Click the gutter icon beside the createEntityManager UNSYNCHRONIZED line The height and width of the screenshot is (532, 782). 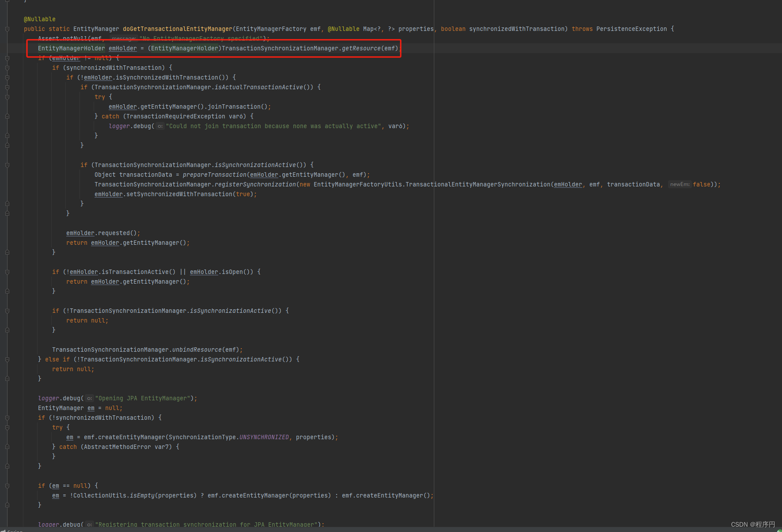pyautogui.click(x=7, y=437)
